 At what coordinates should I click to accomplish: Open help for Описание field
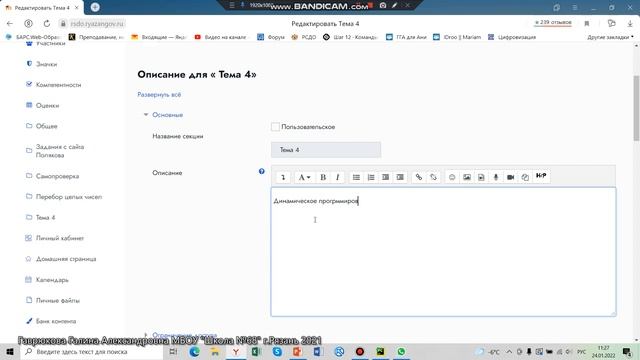[x=262, y=171]
